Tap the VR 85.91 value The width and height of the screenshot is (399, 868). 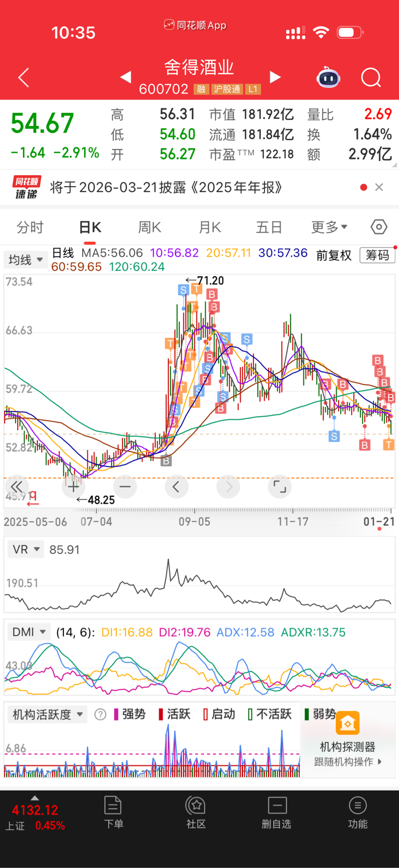pos(64,549)
